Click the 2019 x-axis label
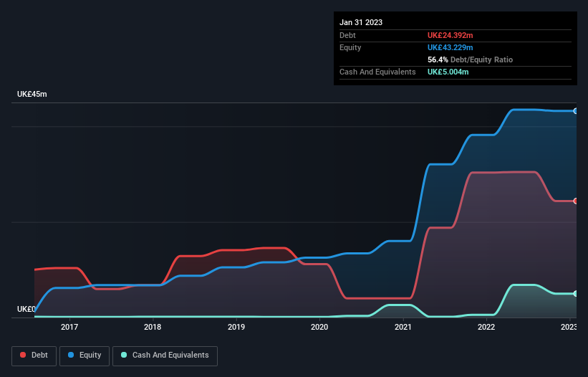 tap(236, 327)
